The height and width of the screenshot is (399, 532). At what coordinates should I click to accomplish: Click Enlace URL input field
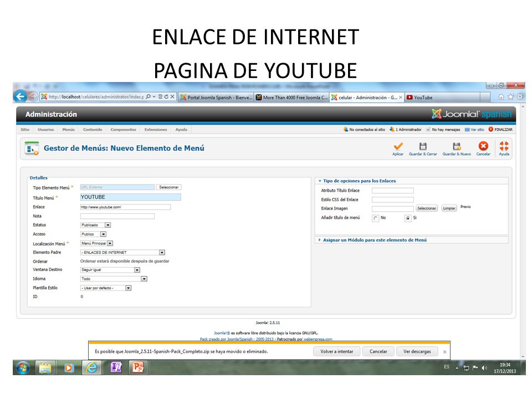click(x=125, y=207)
